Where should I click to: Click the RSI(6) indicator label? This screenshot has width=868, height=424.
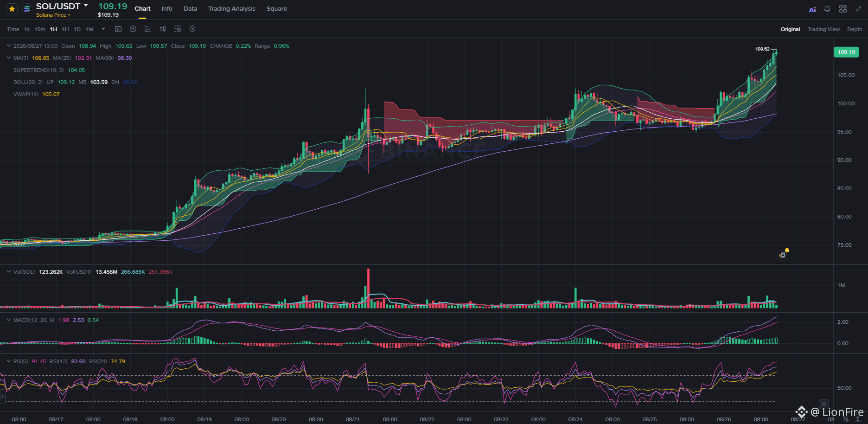(20, 361)
